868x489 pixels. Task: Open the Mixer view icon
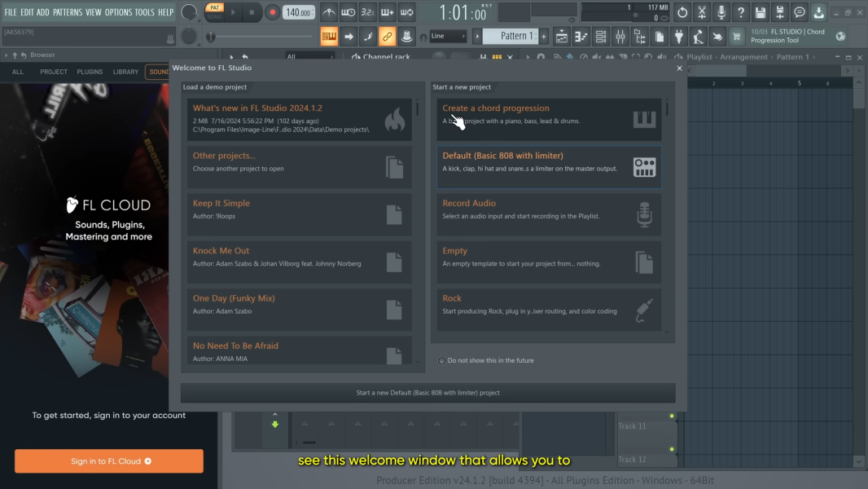pos(620,37)
